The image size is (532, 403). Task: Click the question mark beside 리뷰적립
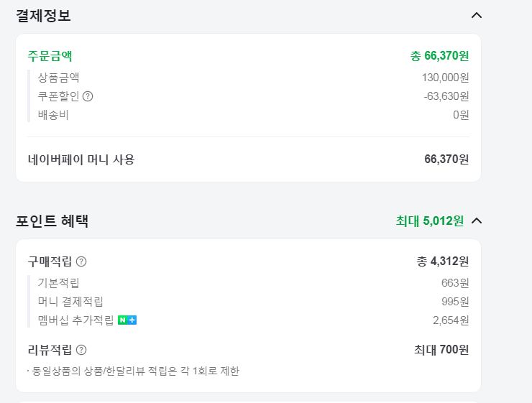point(81,350)
